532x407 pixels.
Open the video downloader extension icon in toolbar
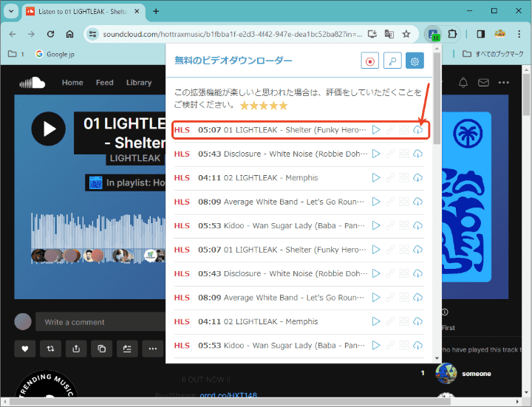(x=434, y=34)
